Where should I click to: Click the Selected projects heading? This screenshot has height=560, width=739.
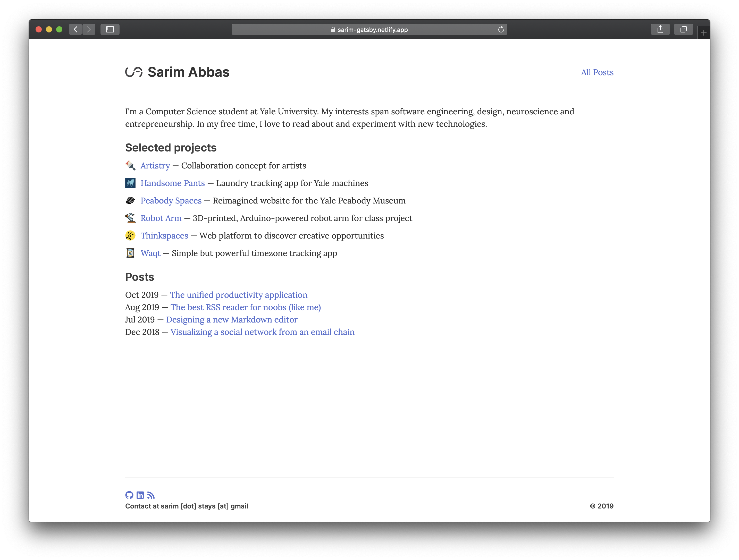(171, 148)
